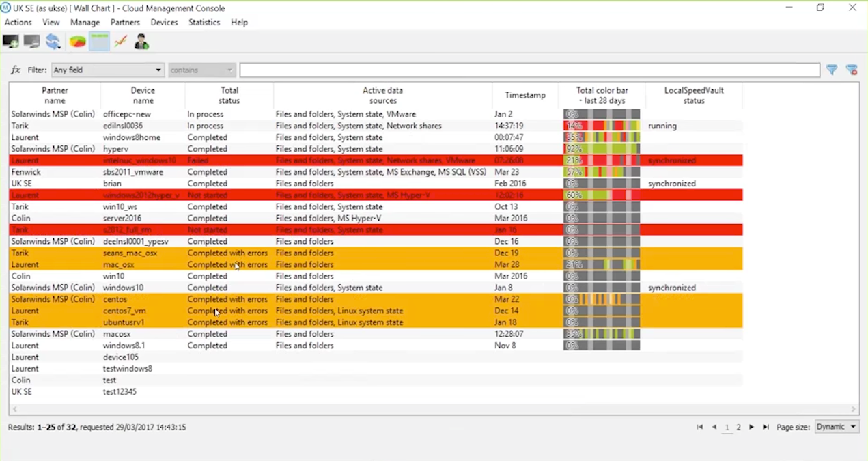Screen dimensions: 868x461
Task: Click the user account toolbar icon
Action: (x=141, y=42)
